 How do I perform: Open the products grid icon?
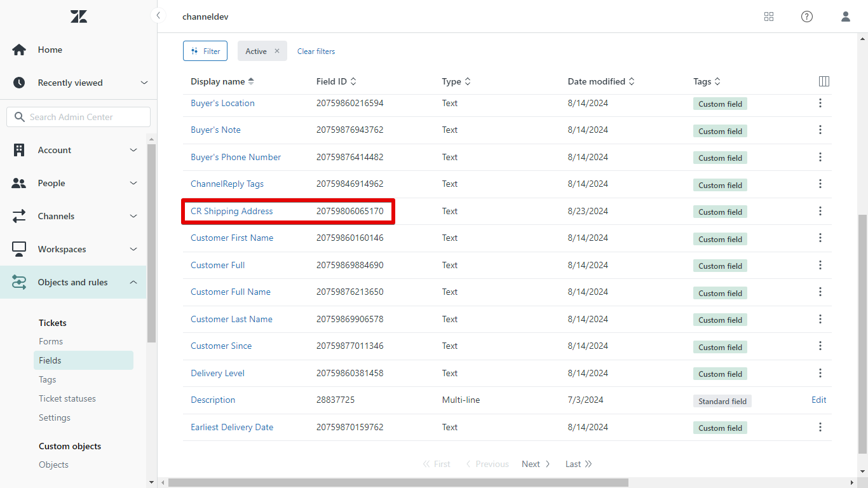[769, 17]
